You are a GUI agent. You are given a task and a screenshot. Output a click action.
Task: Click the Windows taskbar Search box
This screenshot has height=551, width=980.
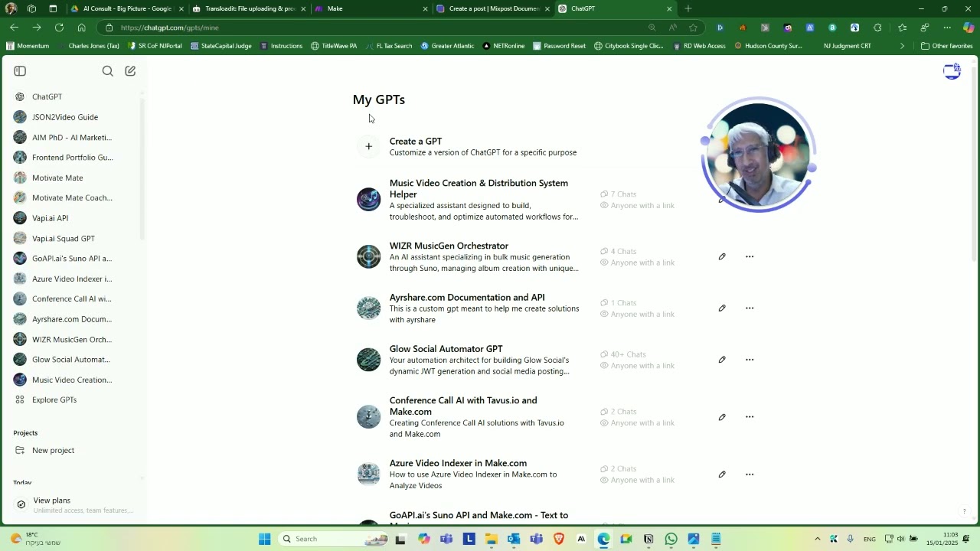click(x=334, y=539)
